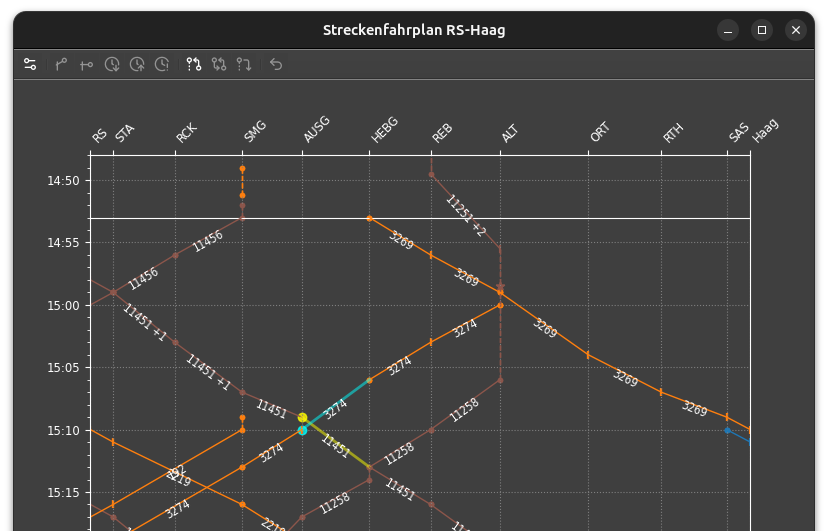Close the Streckenfahrplan RS-Haag window
Image resolution: width=828 pixels, height=531 pixels.
click(x=796, y=30)
